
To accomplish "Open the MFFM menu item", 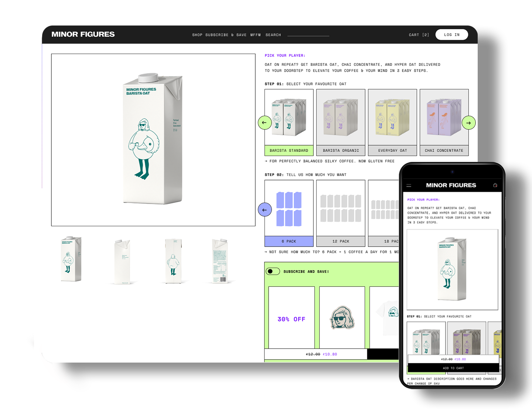I will [255, 35].
